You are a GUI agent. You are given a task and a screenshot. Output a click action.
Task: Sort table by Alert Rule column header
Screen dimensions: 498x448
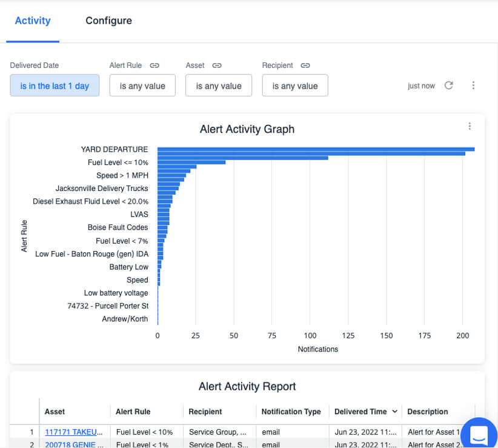click(x=133, y=412)
